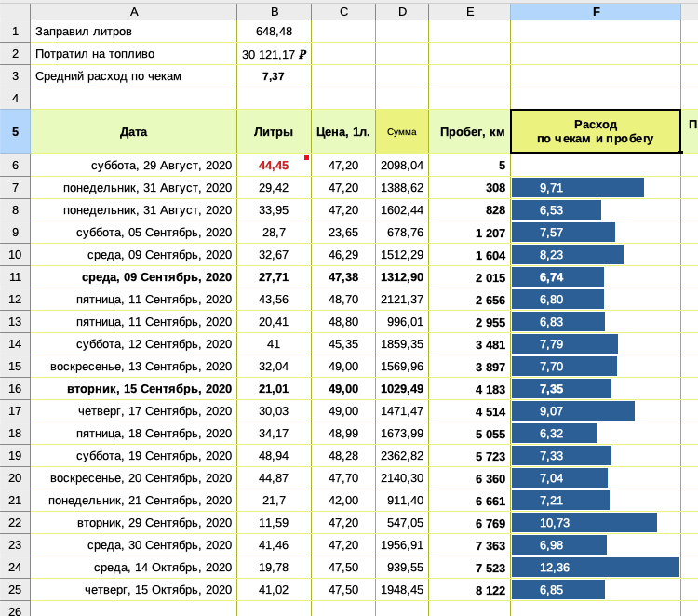
Task: Click the data bar showing 12,36
Action: click(x=596, y=568)
